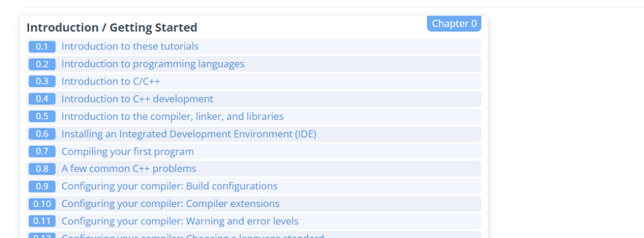Screen dimensions: 644x238
Task: Click the 0.3 lesson number badge
Action: tap(42, 81)
